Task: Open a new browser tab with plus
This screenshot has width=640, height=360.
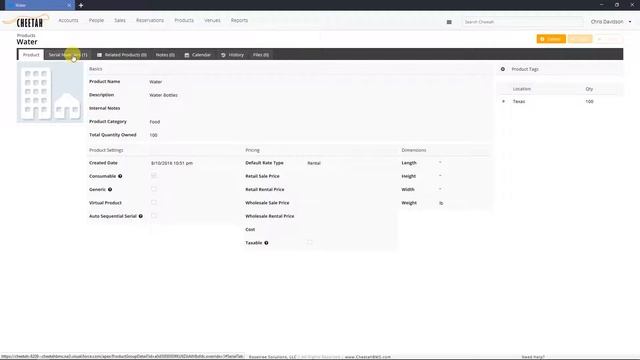Action: pos(81,5)
